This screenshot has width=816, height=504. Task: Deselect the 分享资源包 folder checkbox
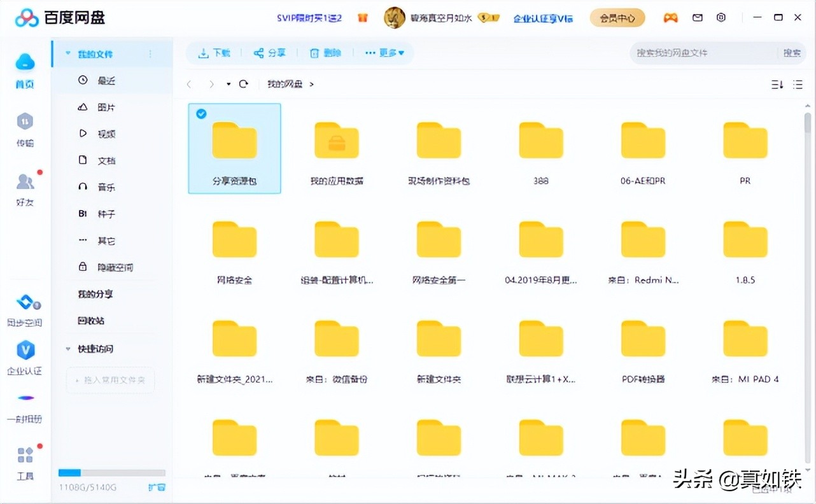[x=201, y=114]
